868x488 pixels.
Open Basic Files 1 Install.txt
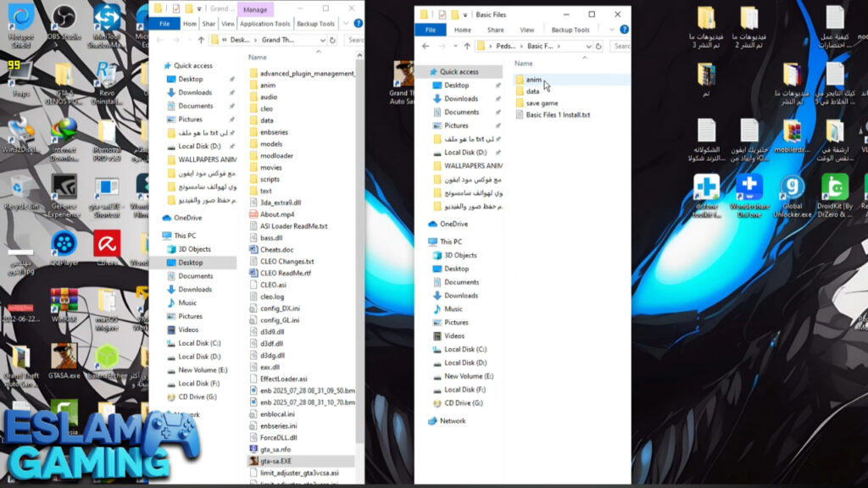557,114
